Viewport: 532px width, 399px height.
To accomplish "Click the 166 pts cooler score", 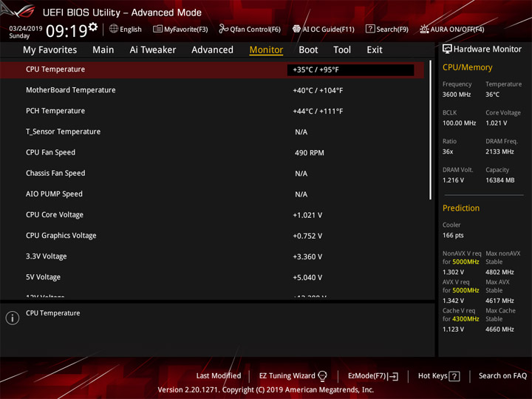I will coord(453,236).
